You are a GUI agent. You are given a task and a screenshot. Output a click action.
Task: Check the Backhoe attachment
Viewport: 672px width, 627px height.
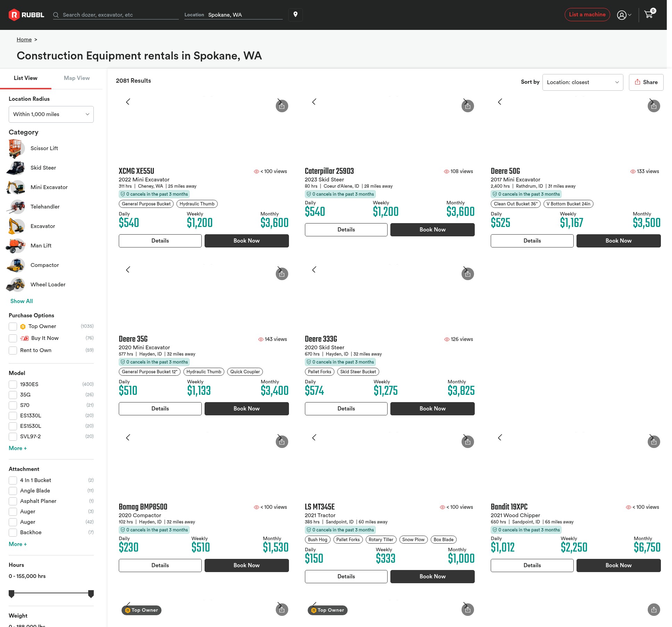click(x=13, y=532)
